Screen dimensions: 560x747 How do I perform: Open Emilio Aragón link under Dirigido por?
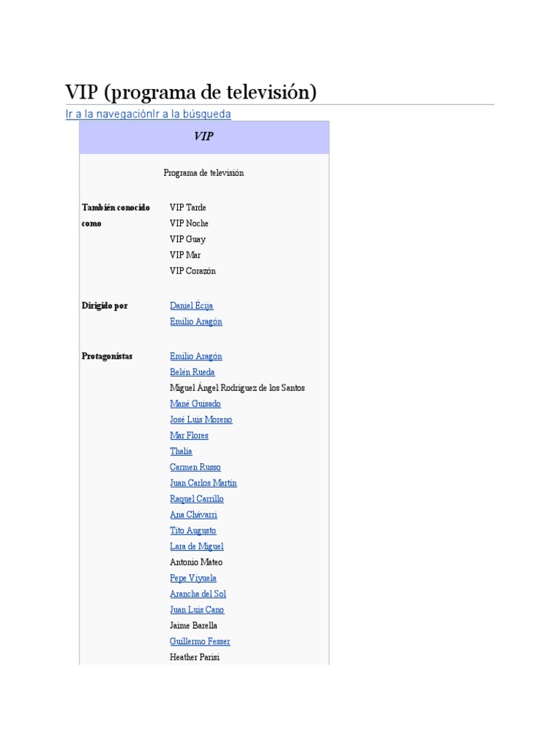(196, 322)
